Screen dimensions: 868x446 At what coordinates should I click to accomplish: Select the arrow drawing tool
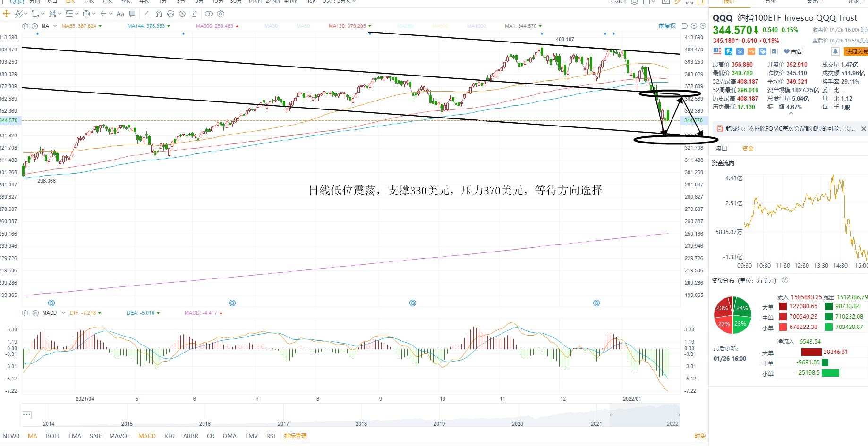[x=103, y=14]
